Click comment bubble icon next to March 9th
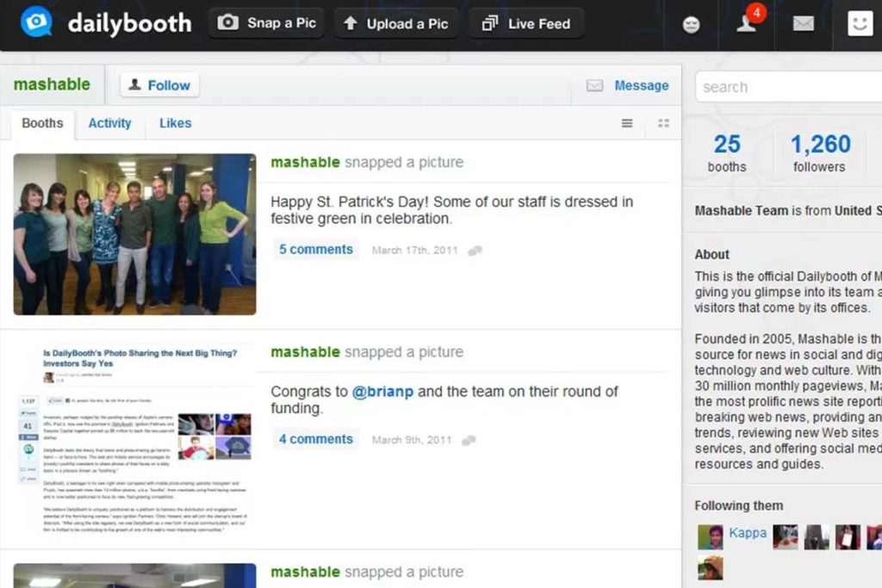882x588 pixels. (x=469, y=440)
